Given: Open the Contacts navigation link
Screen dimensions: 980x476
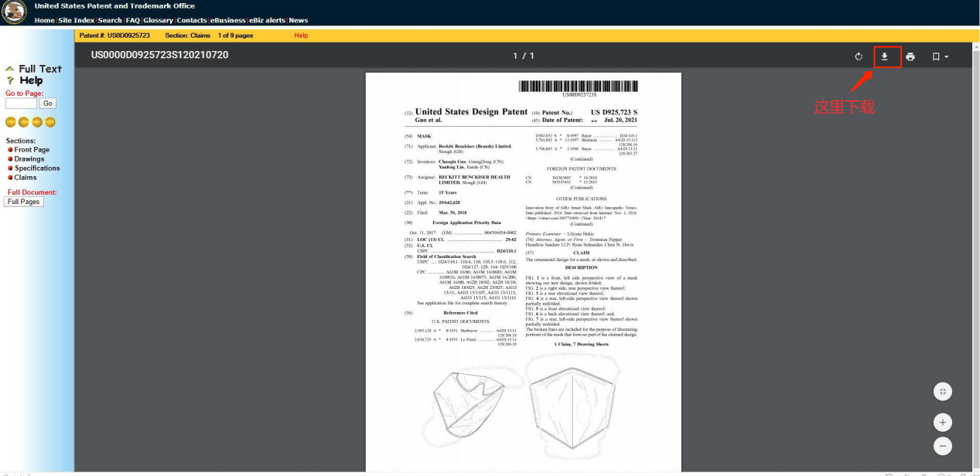Looking at the screenshot, I should [192, 20].
